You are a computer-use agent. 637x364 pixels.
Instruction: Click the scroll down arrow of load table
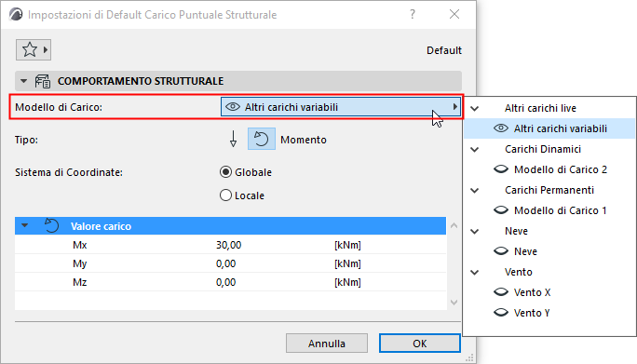pos(454,303)
